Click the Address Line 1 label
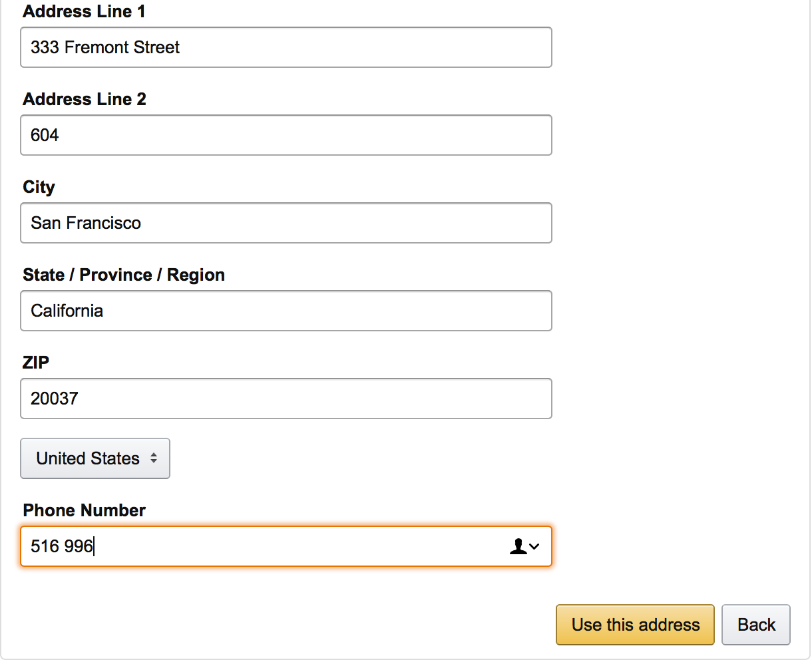The width and height of the screenshot is (812, 660). pyautogui.click(x=84, y=11)
